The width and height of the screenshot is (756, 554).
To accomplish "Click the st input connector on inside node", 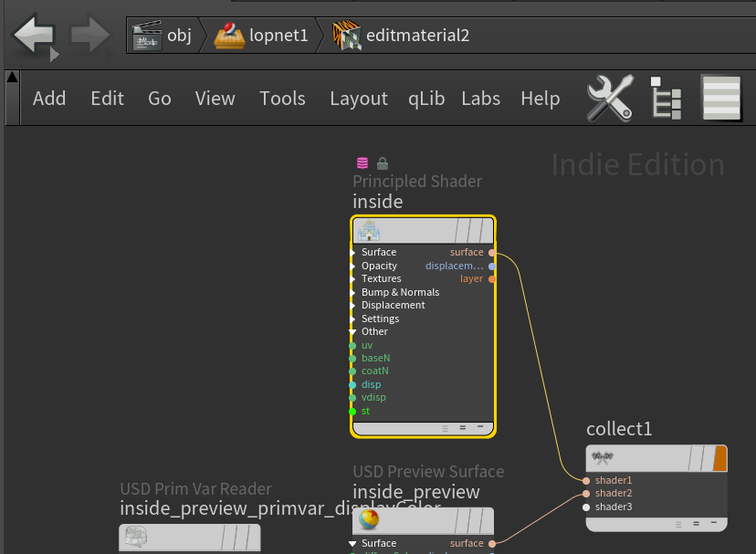I will [352, 412].
